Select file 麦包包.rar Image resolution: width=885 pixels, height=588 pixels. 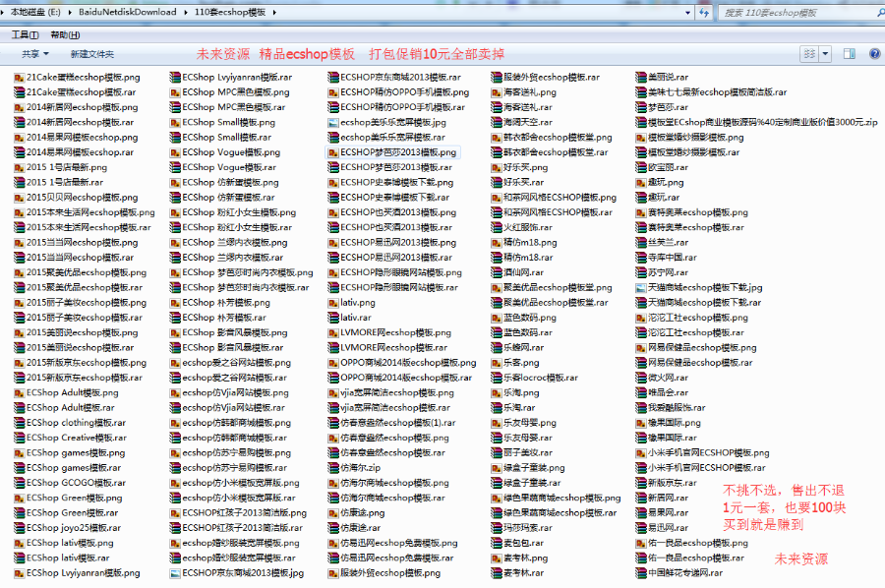(x=517, y=544)
